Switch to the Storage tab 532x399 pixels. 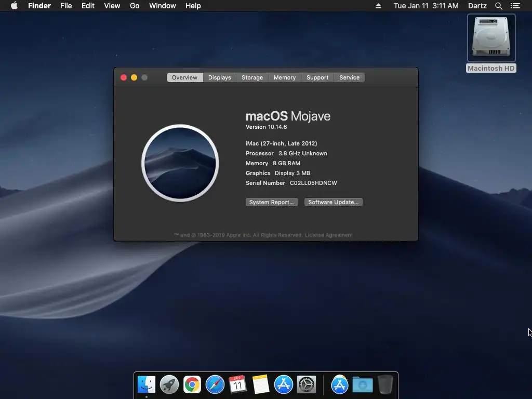coord(252,77)
